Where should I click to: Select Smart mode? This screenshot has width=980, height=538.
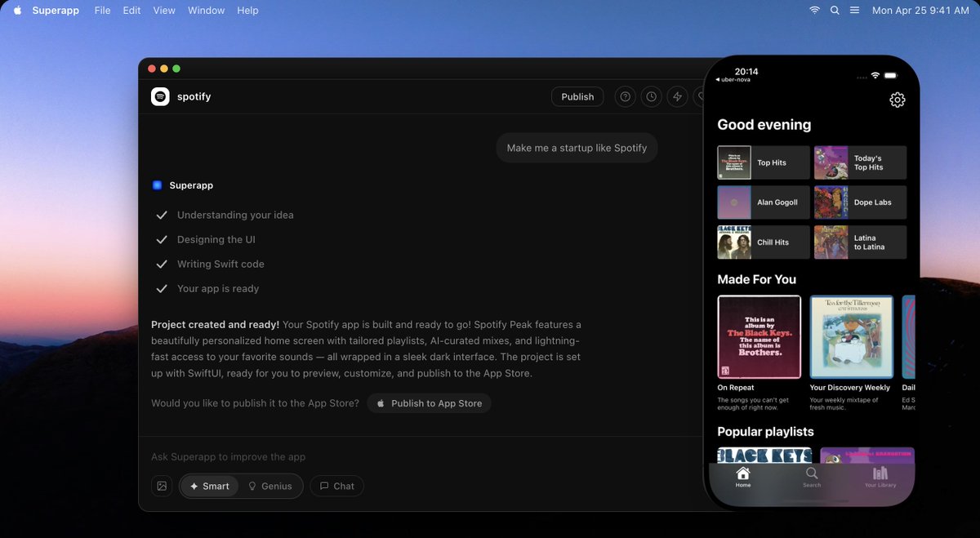point(209,486)
